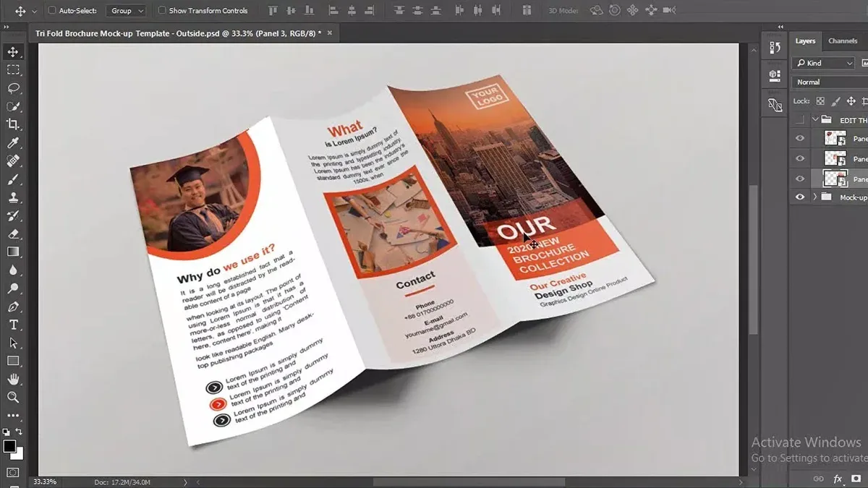The width and height of the screenshot is (868, 488).
Task: Switch to the Channels tab
Action: coord(843,41)
